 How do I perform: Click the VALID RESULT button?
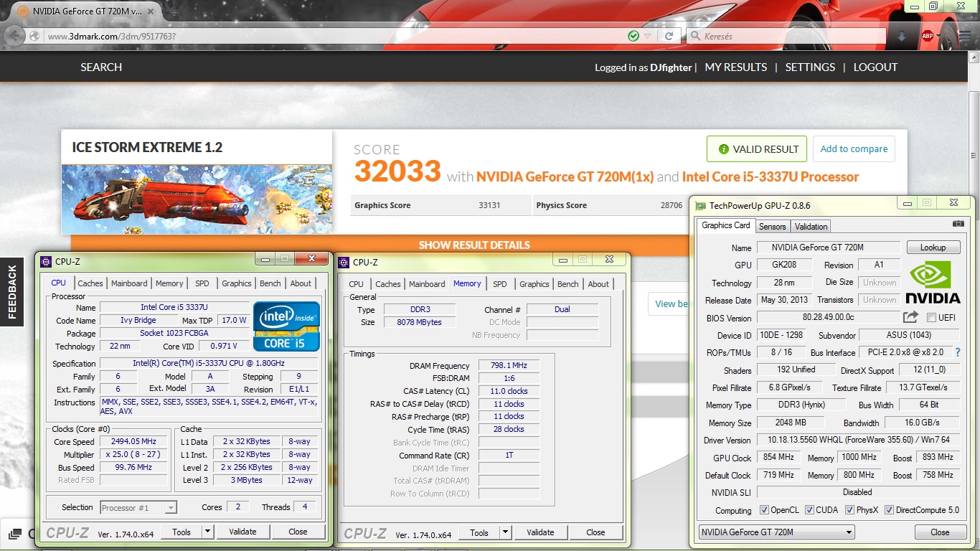pyautogui.click(x=757, y=149)
